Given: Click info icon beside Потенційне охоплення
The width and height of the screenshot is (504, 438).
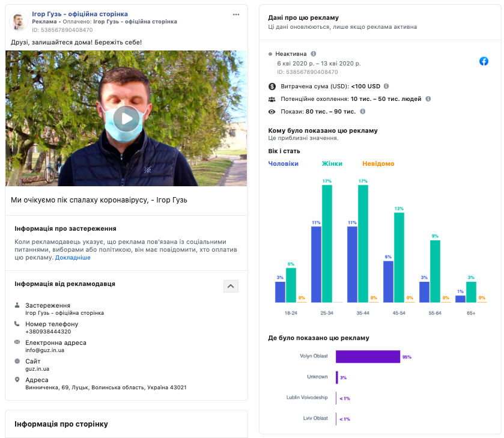Looking at the screenshot, I should (x=428, y=99).
